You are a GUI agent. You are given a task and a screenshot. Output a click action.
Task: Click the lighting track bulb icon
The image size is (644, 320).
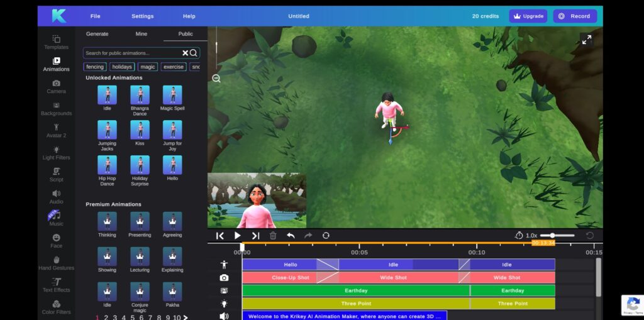[x=224, y=304]
